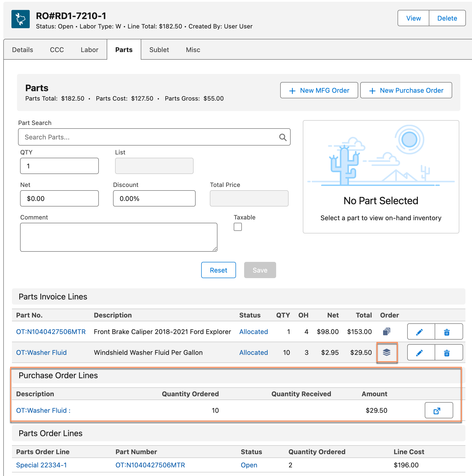Click the search magnifier in Part Search
The height and width of the screenshot is (476, 472).
pyautogui.click(x=283, y=137)
